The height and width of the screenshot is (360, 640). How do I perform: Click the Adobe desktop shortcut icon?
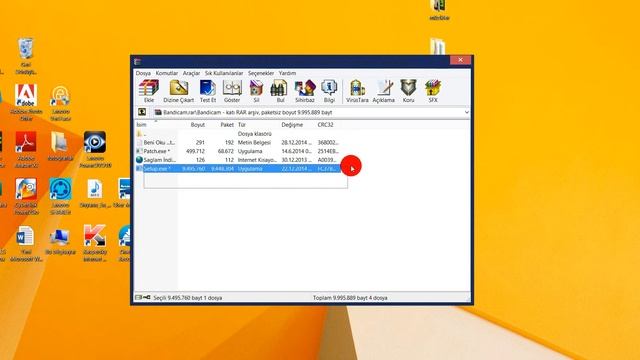click(26, 96)
